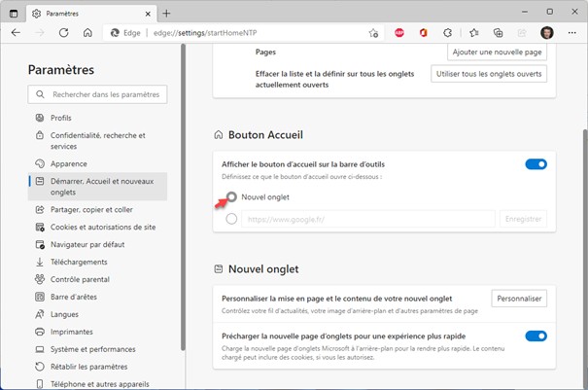The height and width of the screenshot is (390, 588).
Task: Select the custom URL radio button
Action: point(231,219)
